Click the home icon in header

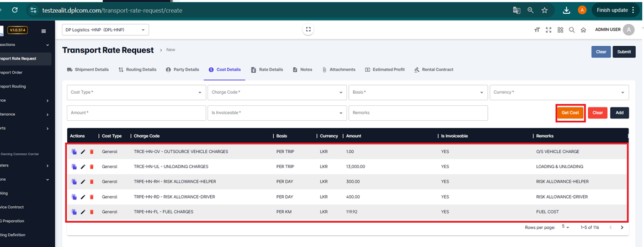(x=583, y=30)
